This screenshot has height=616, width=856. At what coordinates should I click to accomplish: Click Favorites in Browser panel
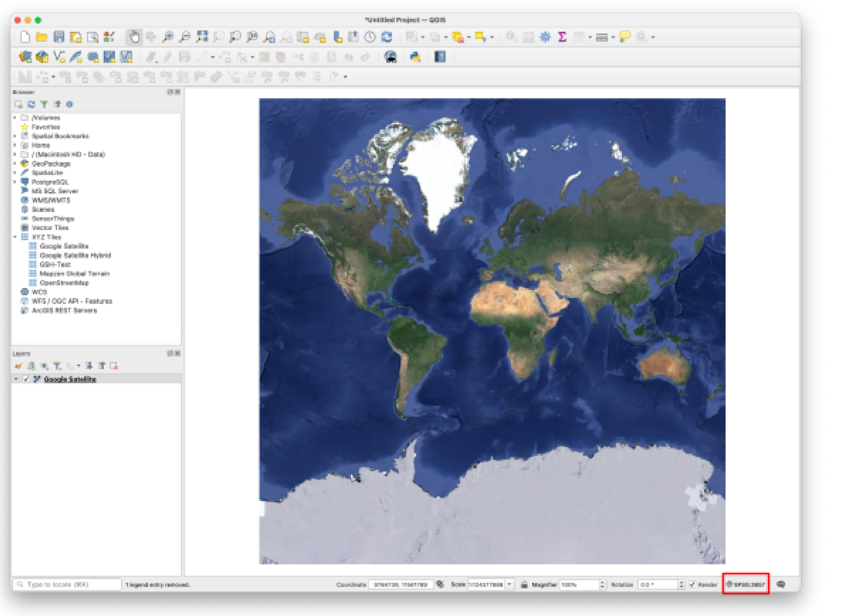click(45, 127)
